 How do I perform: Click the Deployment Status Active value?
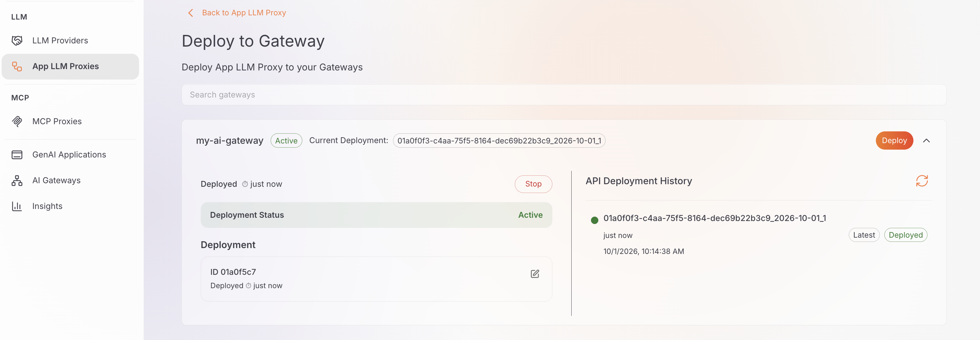530,215
